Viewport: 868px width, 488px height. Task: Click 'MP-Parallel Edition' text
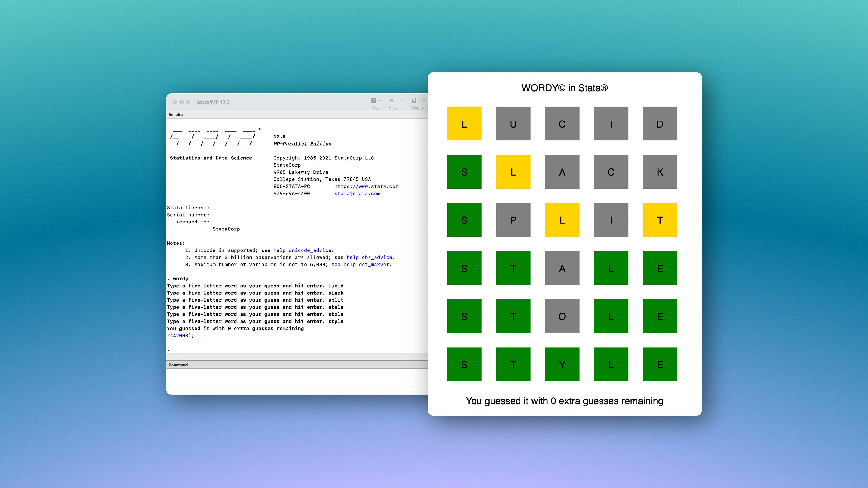[302, 144]
